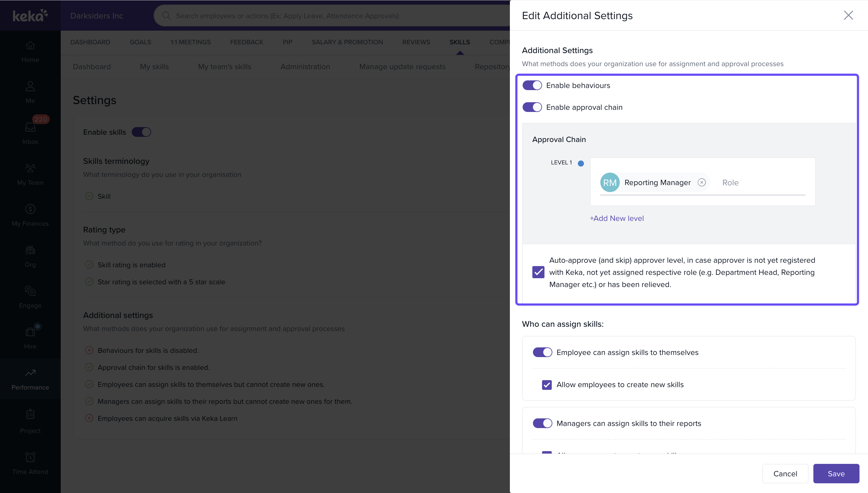The height and width of the screenshot is (493, 868).
Task: Click the employee search input field
Action: [x=287, y=16]
